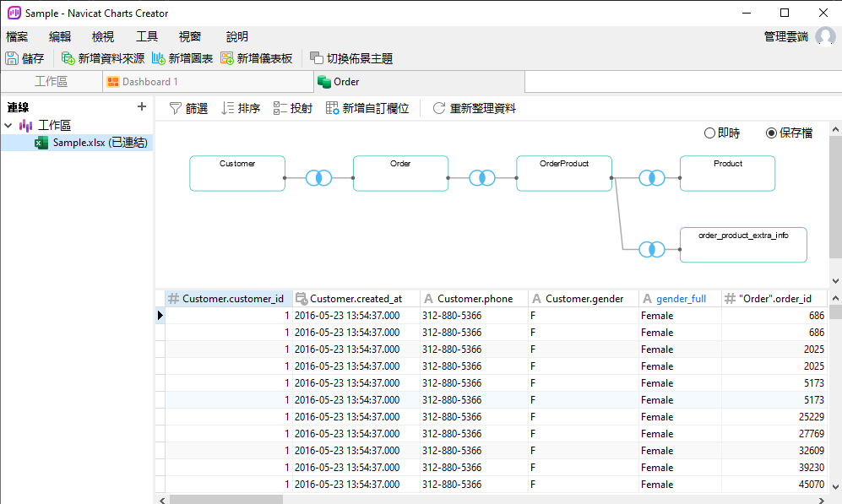Select the Archive (保存檔) radio button

click(771, 133)
